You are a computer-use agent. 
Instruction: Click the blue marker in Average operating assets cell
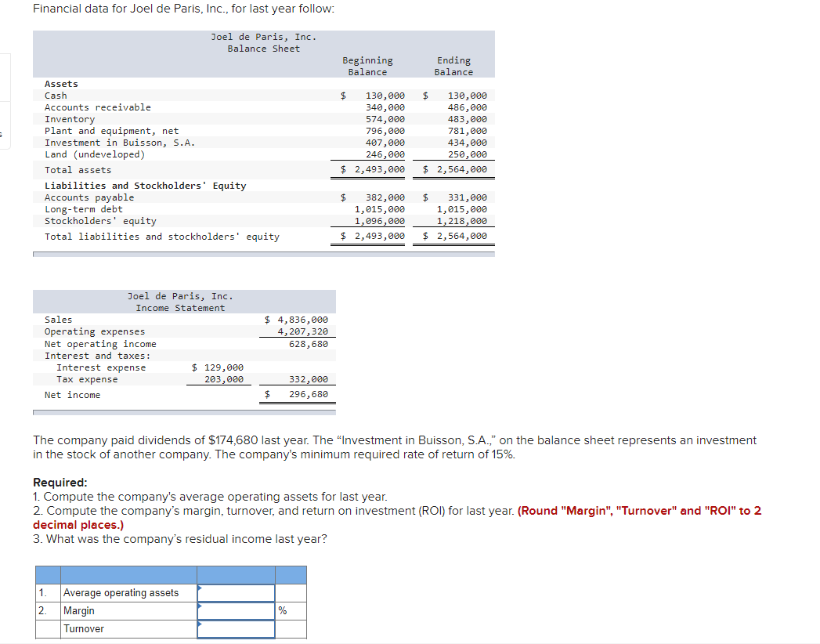(199, 589)
